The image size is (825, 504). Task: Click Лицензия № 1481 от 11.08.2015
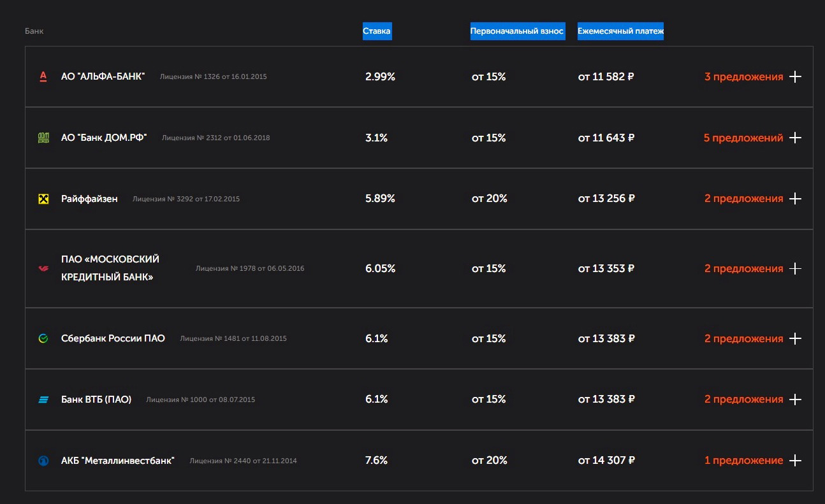pos(233,339)
